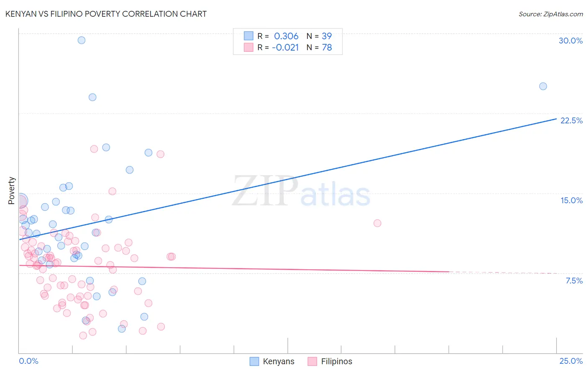The height and width of the screenshot is (373, 588).
Task: Click the pink R = -0.021 stats swatch
Action: 248,47
